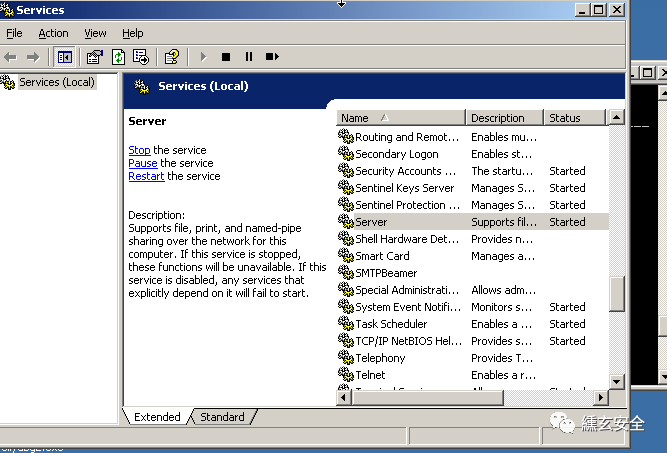Screen dimensions: 667x453
Task: Select the Sentinel Protection service icon
Action: point(346,205)
